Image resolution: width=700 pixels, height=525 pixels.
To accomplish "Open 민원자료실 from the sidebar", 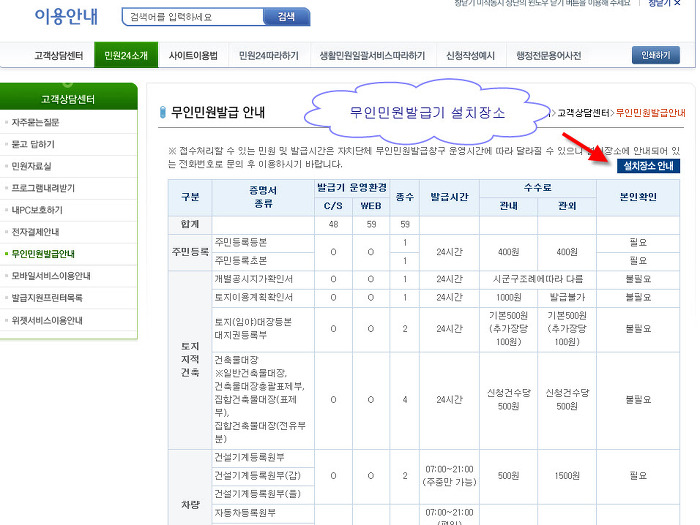I will pyautogui.click(x=32, y=166).
